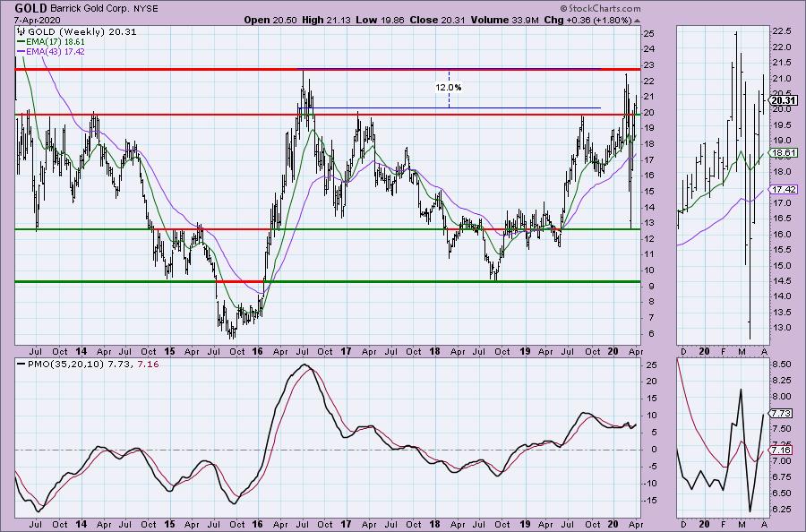Image resolution: width=806 pixels, height=532 pixels.
Task: Click the 7-Apr-2020 chart date
Action: pyautogui.click(x=38, y=21)
